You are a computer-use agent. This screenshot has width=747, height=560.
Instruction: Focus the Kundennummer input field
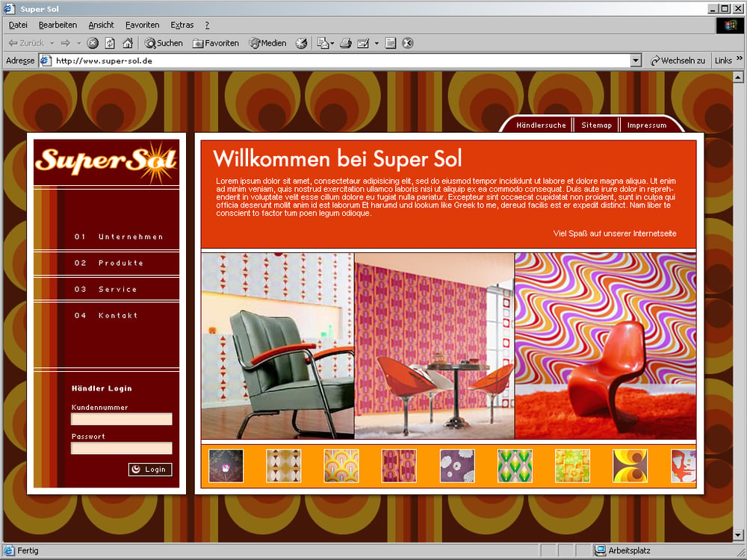click(122, 419)
